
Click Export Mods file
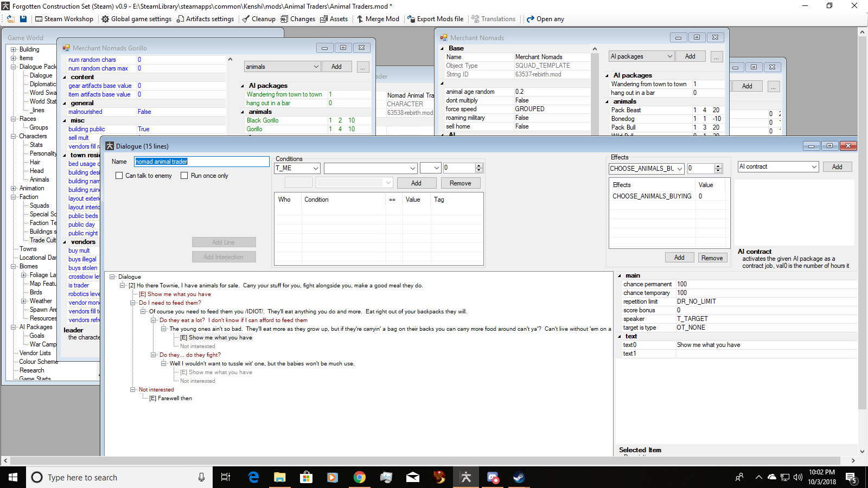[x=436, y=19]
